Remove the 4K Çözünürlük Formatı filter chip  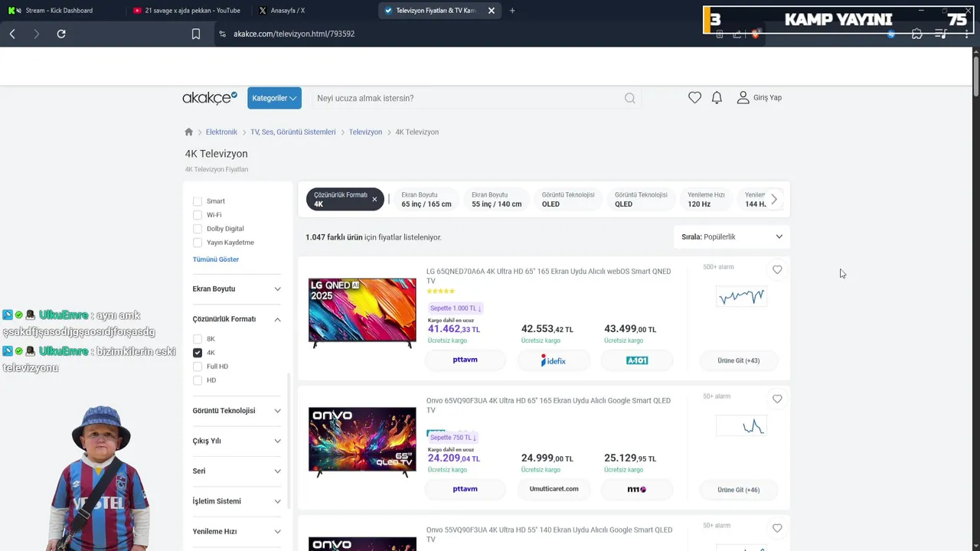pos(374,199)
